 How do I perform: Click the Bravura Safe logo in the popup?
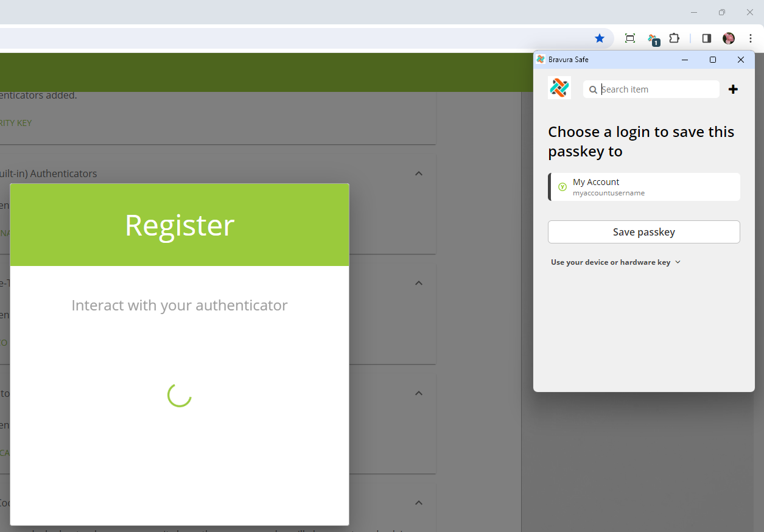[x=559, y=88]
